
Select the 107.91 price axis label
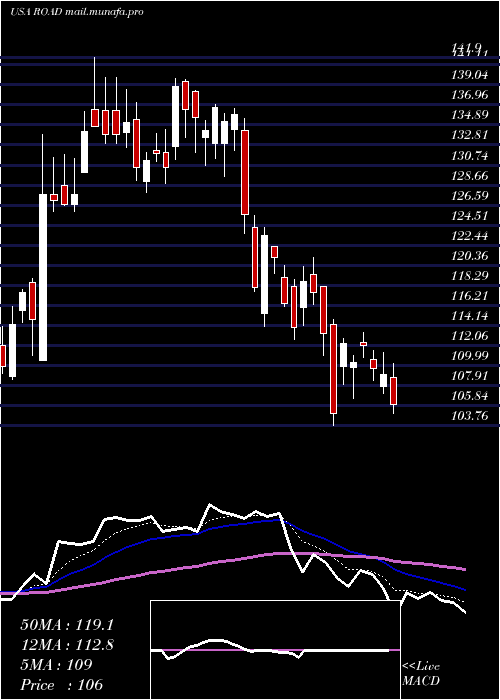click(x=470, y=376)
